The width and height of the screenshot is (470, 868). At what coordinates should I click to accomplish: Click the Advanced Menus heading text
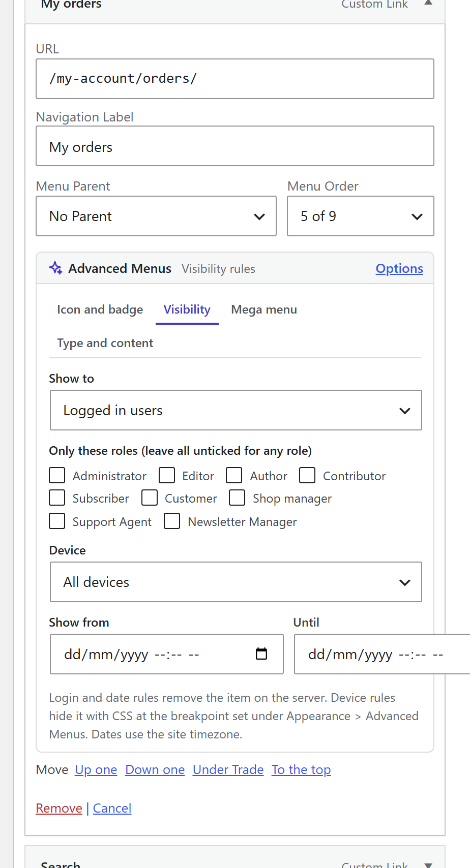tap(120, 268)
